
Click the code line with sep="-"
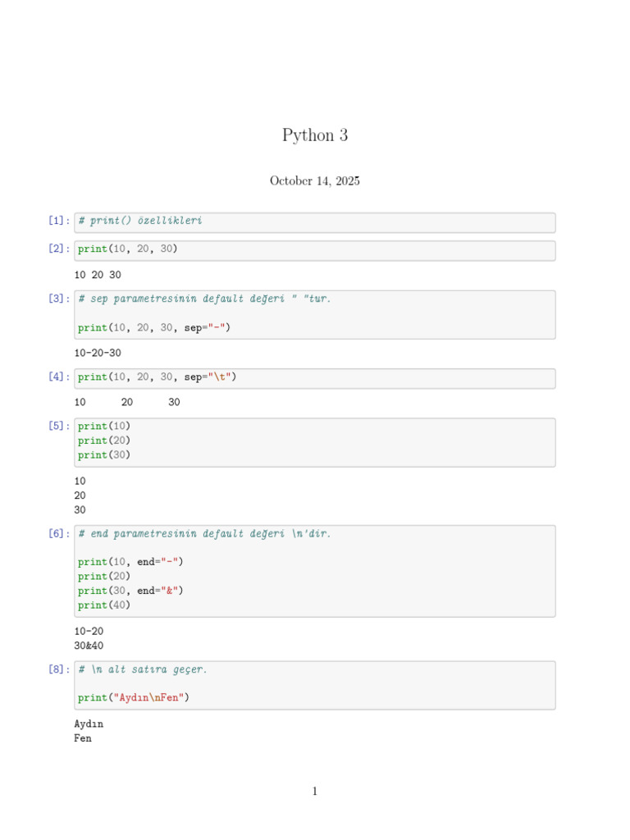click(155, 328)
